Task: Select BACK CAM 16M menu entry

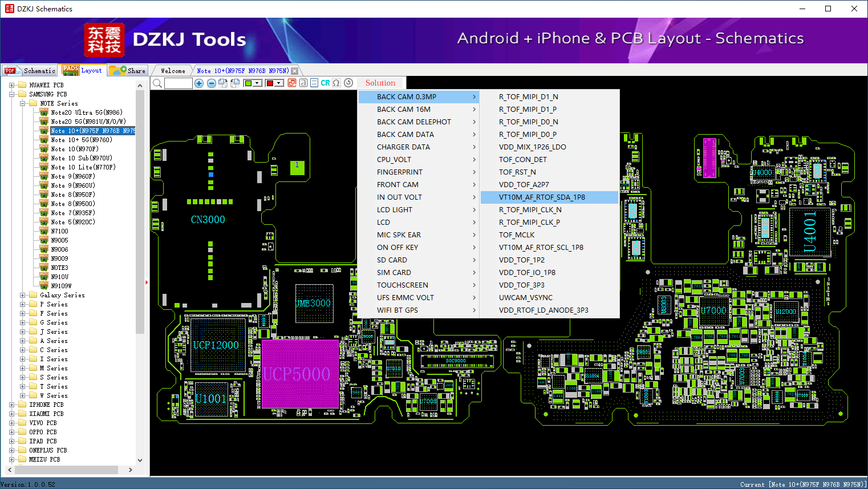Action: point(419,110)
